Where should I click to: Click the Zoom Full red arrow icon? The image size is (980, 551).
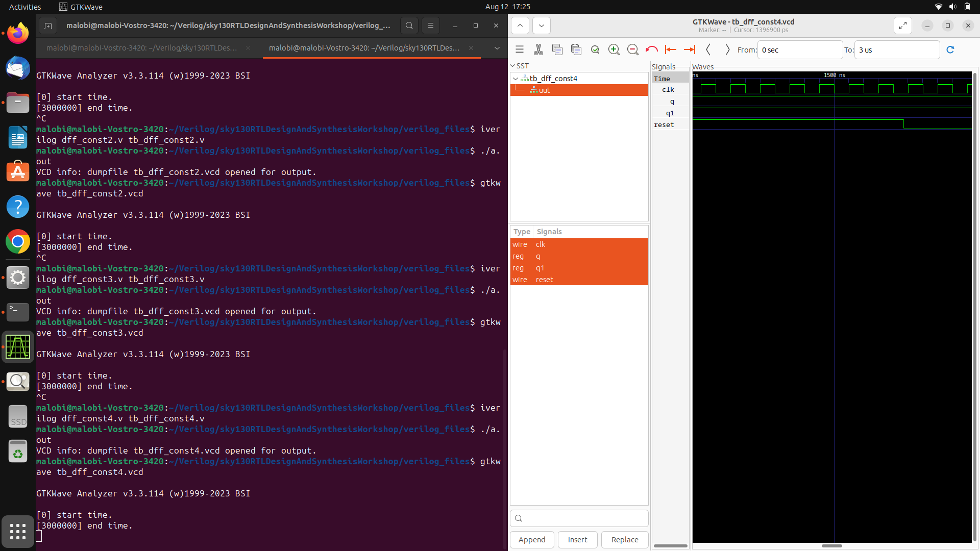(652, 49)
